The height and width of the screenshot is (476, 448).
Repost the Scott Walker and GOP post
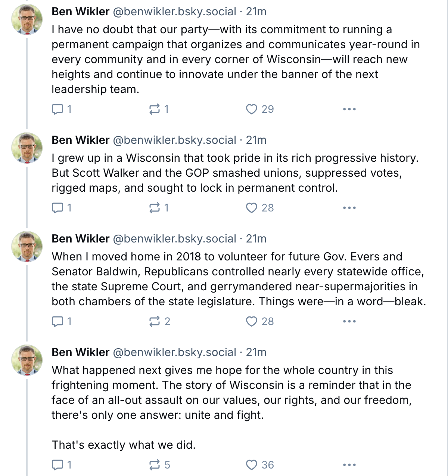point(159,208)
